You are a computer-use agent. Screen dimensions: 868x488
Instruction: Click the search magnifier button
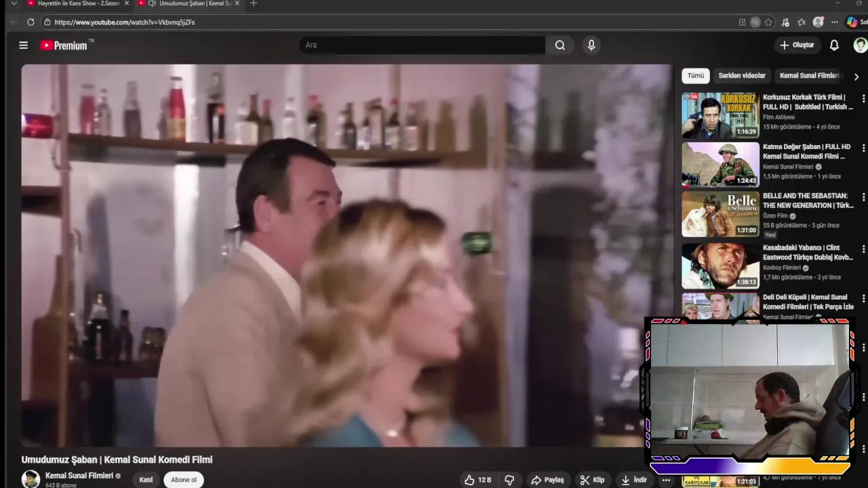click(x=560, y=45)
